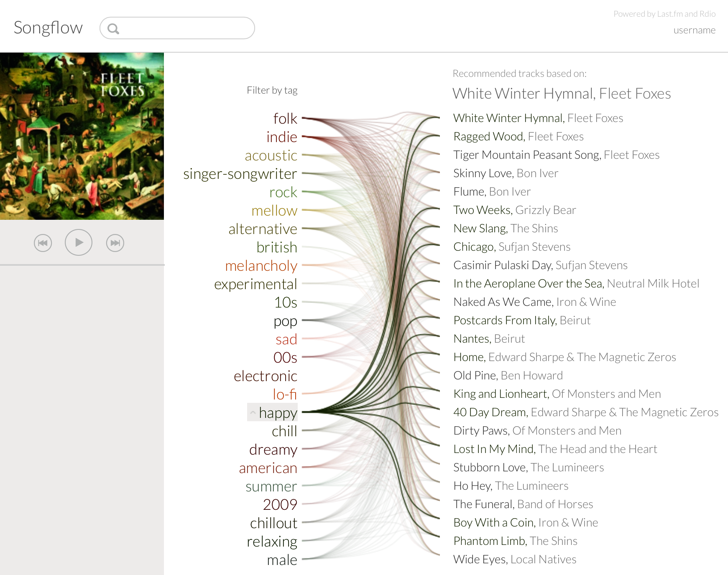Select the experimental tag

(255, 284)
